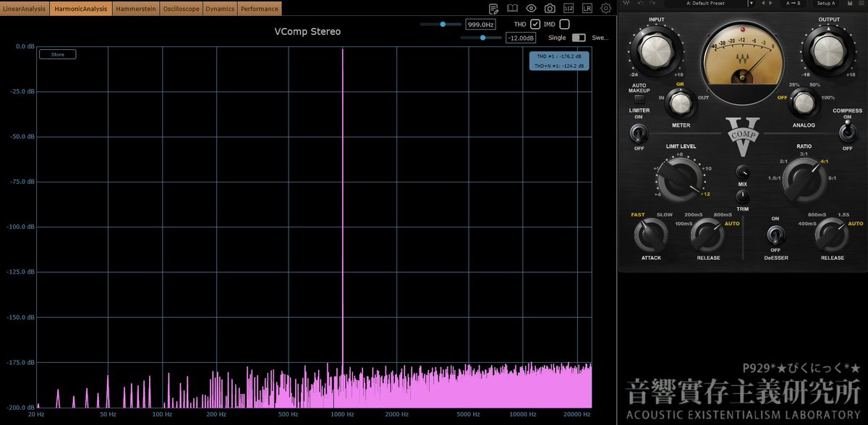Toggle the Single/Sweep switch
This screenshot has width=868, height=425.
579,38
